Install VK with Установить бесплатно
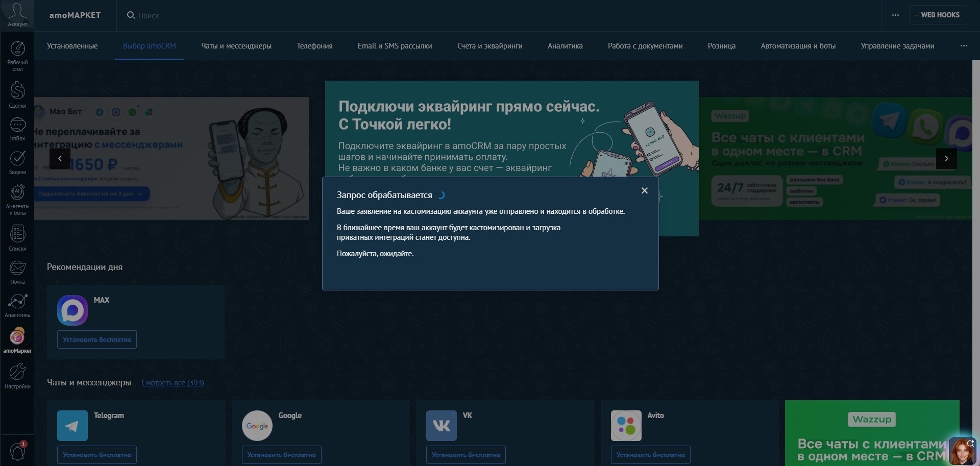This screenshot has width=980, height=466. tap(466, 455)
